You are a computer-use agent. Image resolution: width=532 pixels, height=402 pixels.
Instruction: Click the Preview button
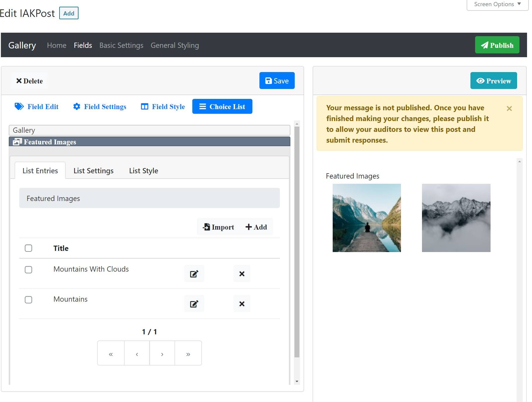[494, 81]
